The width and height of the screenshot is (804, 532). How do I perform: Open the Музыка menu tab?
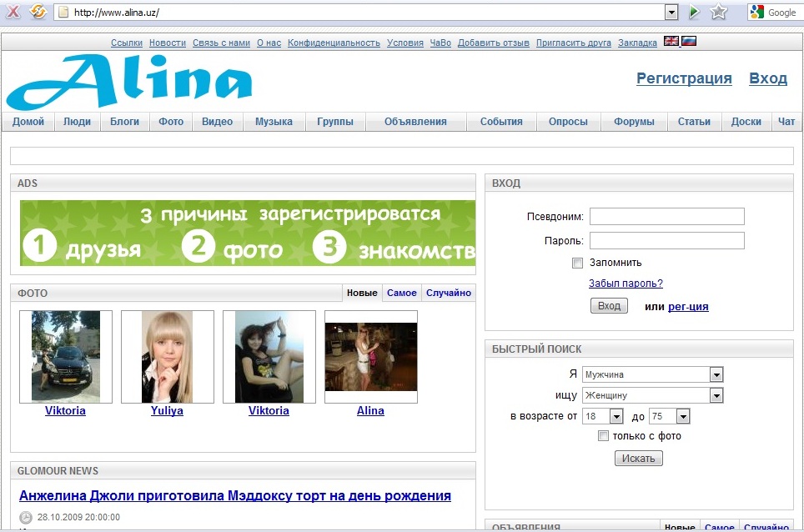pos(274,122)
